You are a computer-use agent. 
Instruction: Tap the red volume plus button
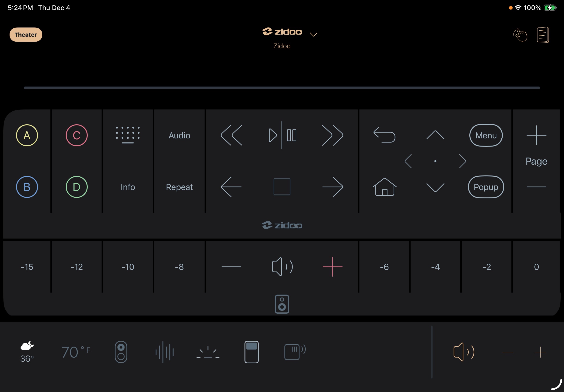click(332, 267)
